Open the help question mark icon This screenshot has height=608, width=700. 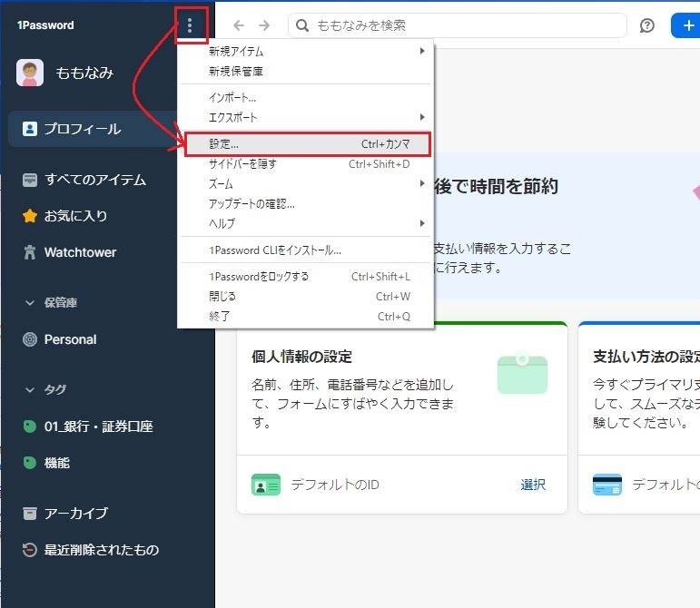646,25
